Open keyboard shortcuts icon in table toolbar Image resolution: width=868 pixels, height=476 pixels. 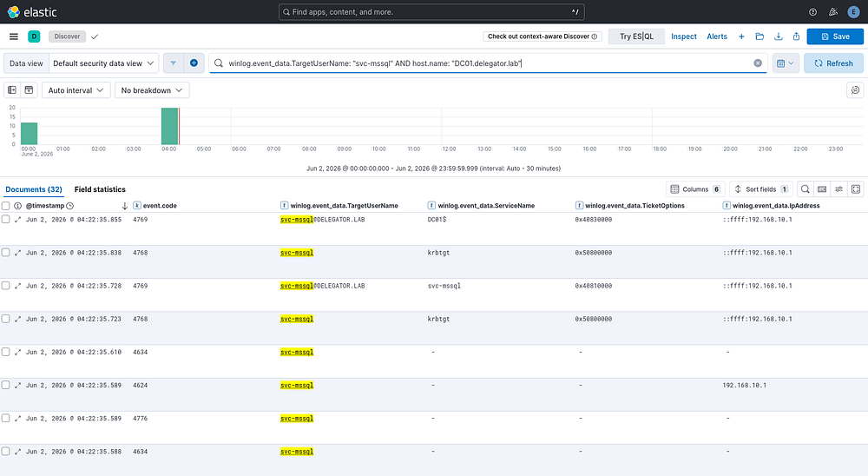coord(822,189)
